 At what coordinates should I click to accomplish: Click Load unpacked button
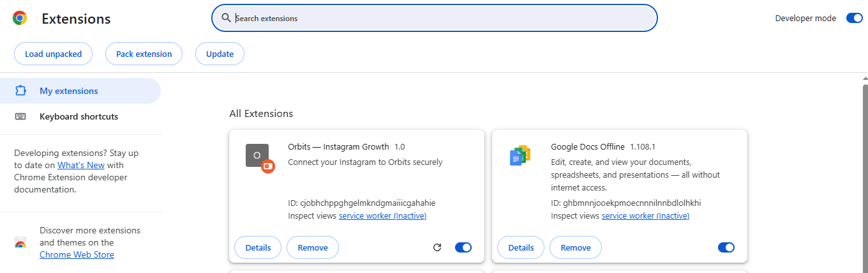tap(54, 54)
